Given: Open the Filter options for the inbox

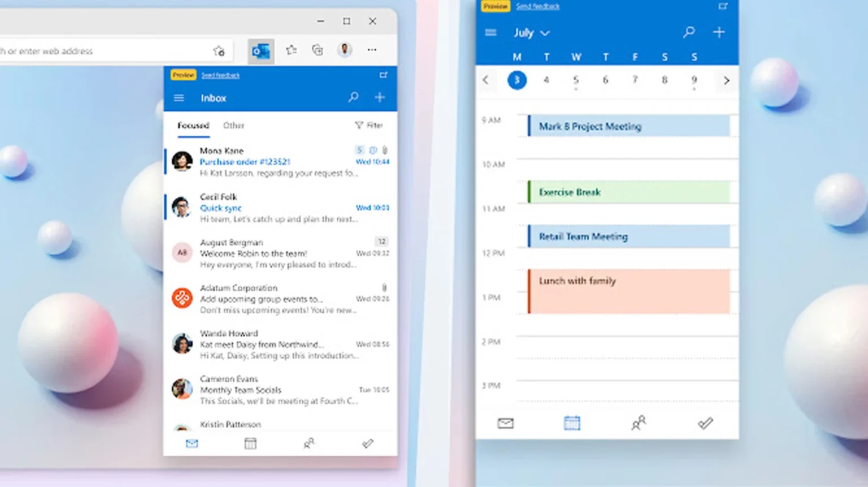Looking at the screenshot, I should pos(368,125).
